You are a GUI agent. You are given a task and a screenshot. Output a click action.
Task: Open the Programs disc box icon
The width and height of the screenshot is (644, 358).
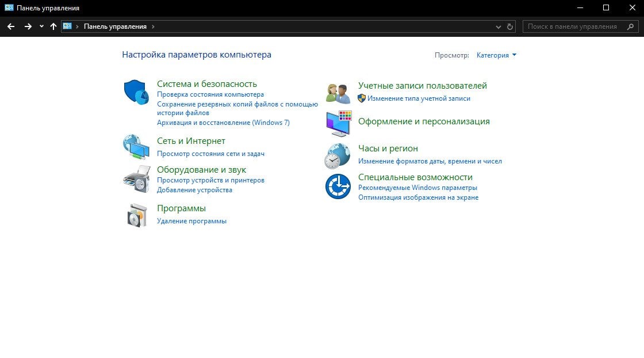click(137, 215)
